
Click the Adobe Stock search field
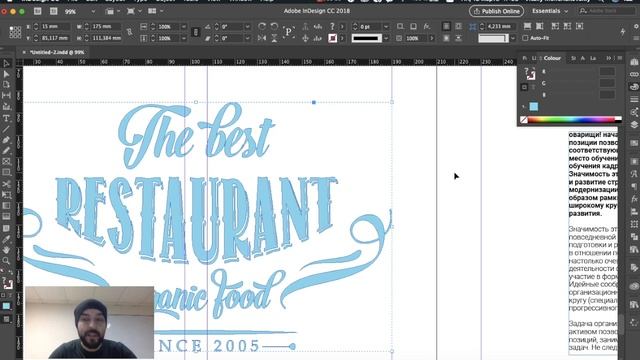pyautogui.click(x=607, y=11)
